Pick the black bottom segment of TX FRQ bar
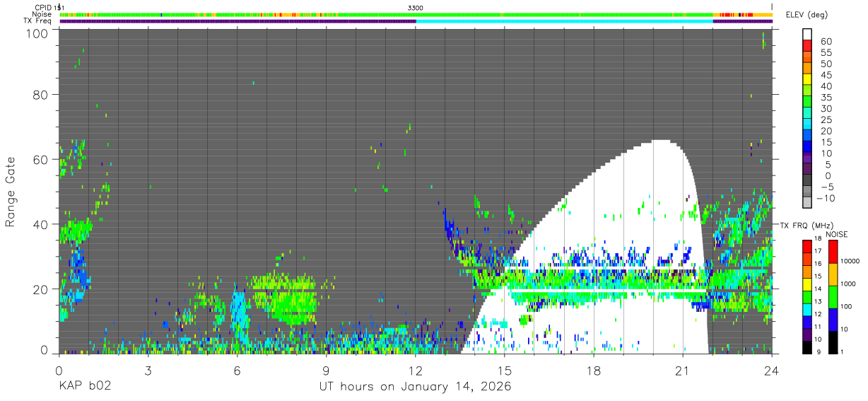Viewport: 868px width, 401px height. (x=809, y=346)
